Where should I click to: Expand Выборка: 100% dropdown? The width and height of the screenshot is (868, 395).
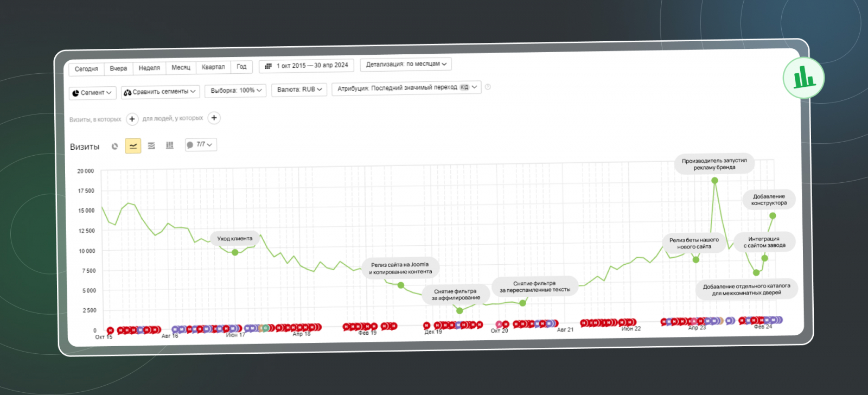pyautogui.click(x=235, y=91)
